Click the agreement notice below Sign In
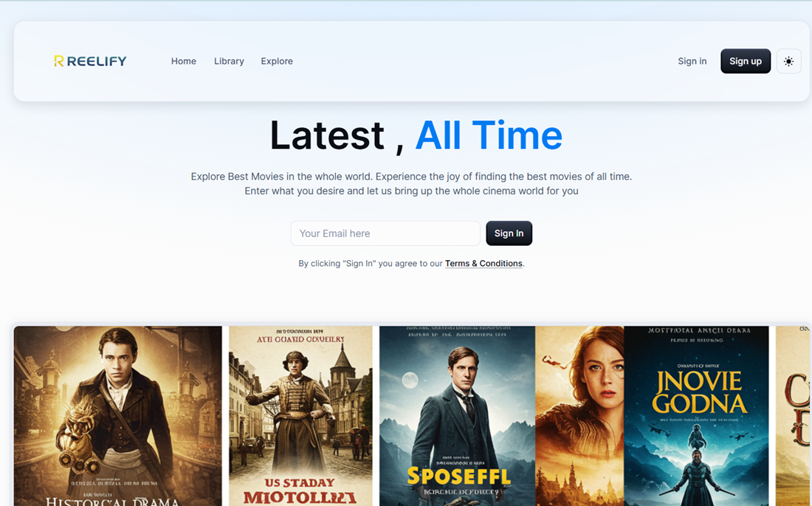 411,263
